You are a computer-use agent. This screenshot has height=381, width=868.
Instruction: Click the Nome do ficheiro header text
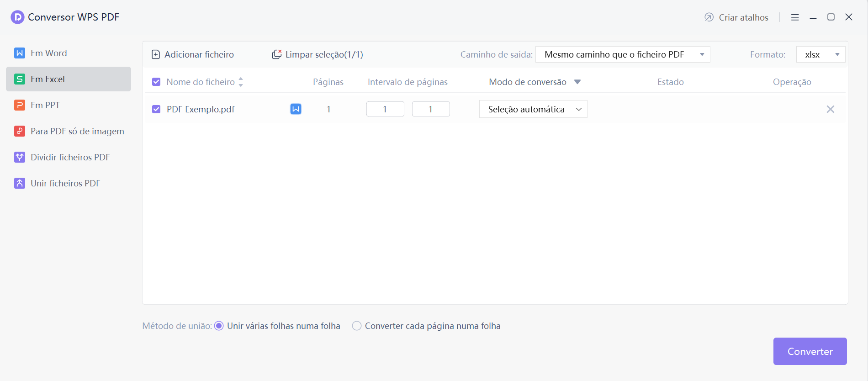pos(201,82)
